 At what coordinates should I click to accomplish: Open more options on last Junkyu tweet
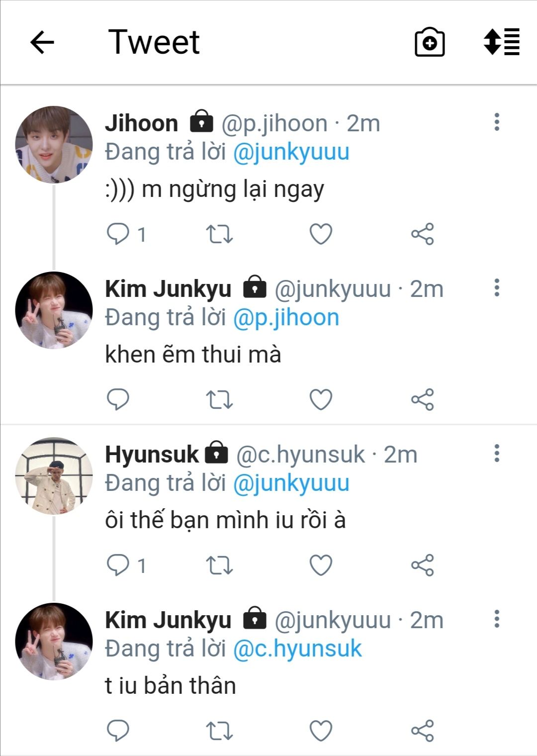(x=496, y=619)
